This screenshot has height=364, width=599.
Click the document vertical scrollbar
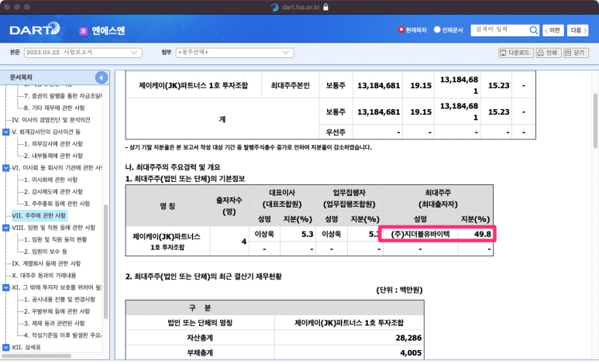coord(595,120)
